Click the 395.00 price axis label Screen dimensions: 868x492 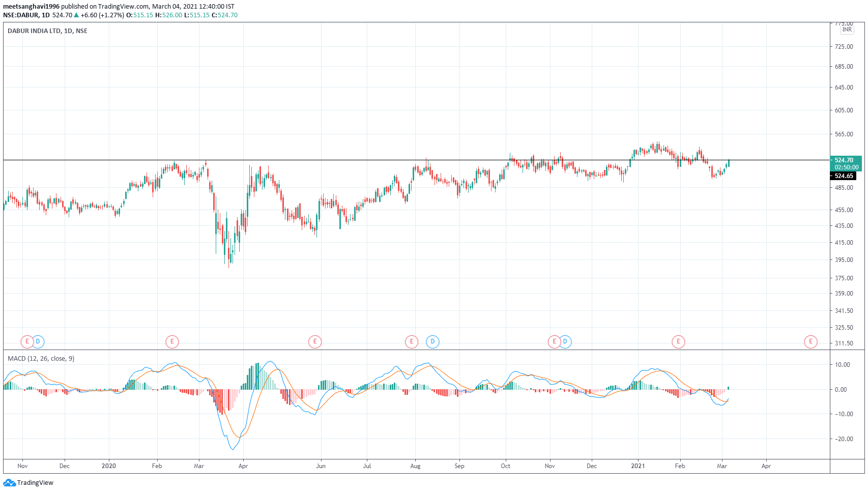coord(844,260)
